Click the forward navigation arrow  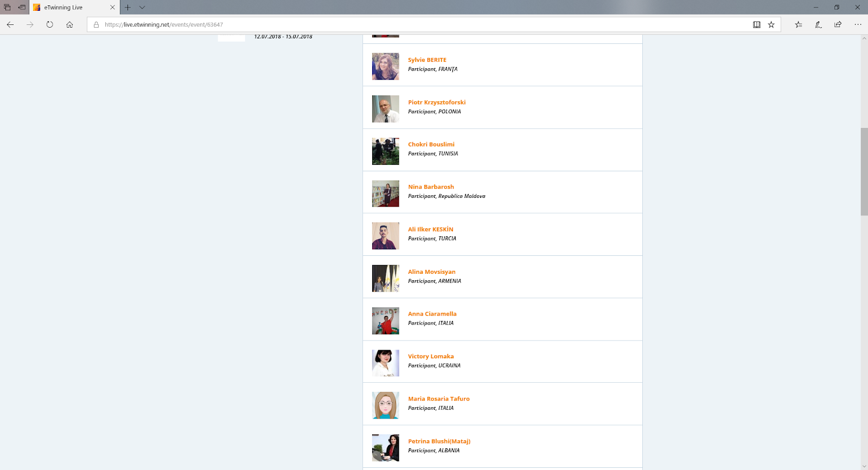coord(30,24)
